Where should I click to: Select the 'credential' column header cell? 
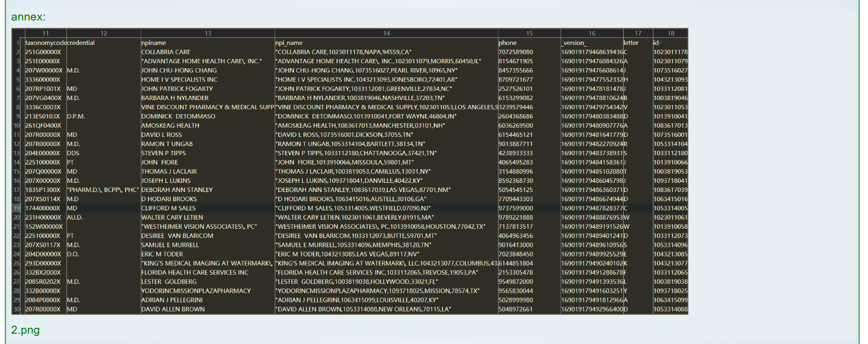click(x=103, y=43)
